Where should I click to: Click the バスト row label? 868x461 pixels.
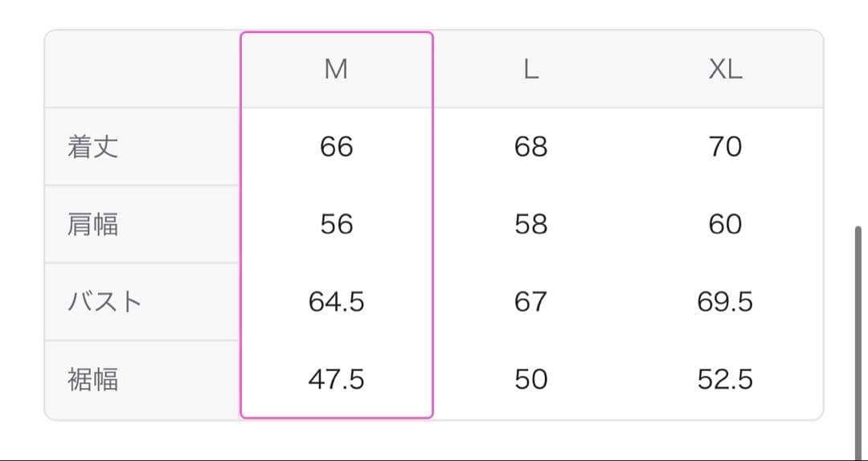[104, 302]
